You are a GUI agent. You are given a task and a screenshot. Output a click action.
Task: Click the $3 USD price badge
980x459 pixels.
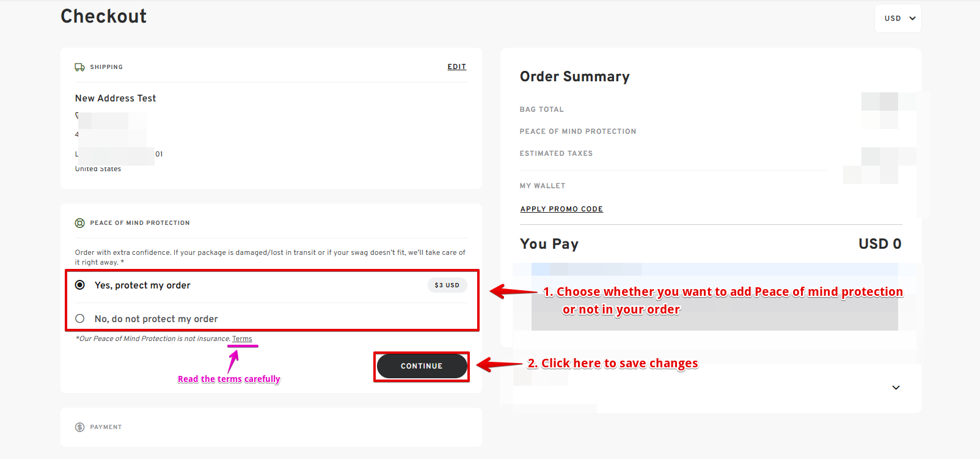pos(447,285)
